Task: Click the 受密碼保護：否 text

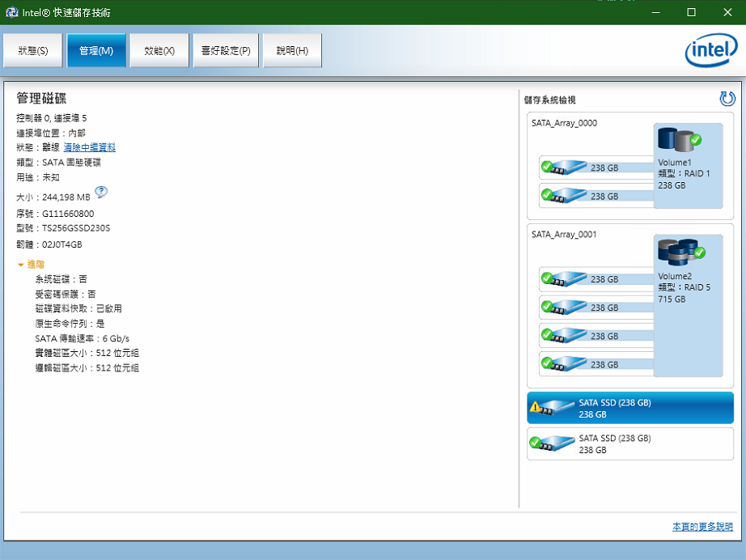Action: [66, 295]
